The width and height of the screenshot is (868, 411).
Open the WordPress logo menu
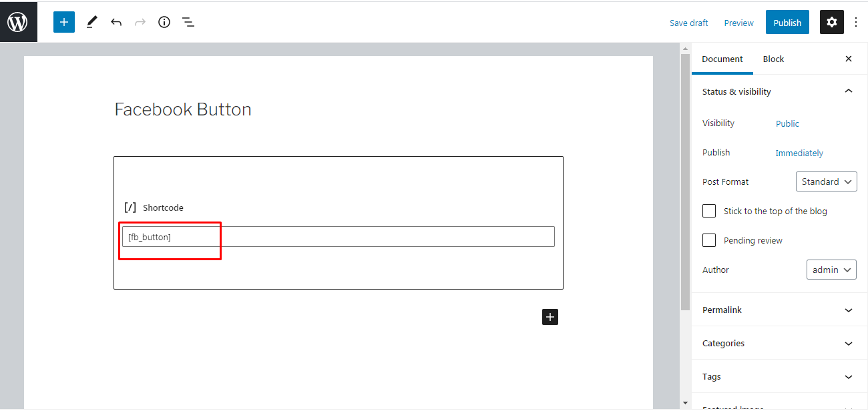tap(18, 22)
